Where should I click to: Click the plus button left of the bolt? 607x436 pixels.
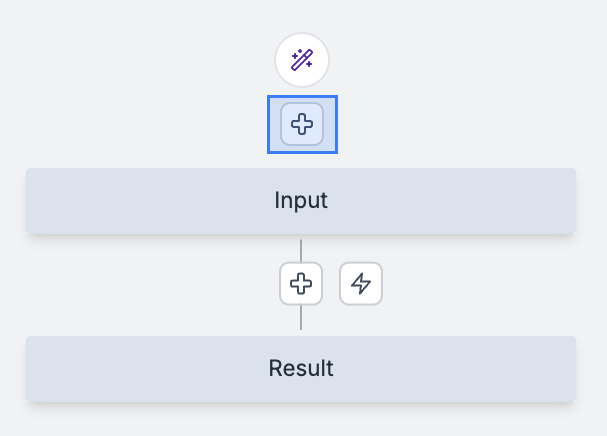pyautogui.click(x=301, y=284)
